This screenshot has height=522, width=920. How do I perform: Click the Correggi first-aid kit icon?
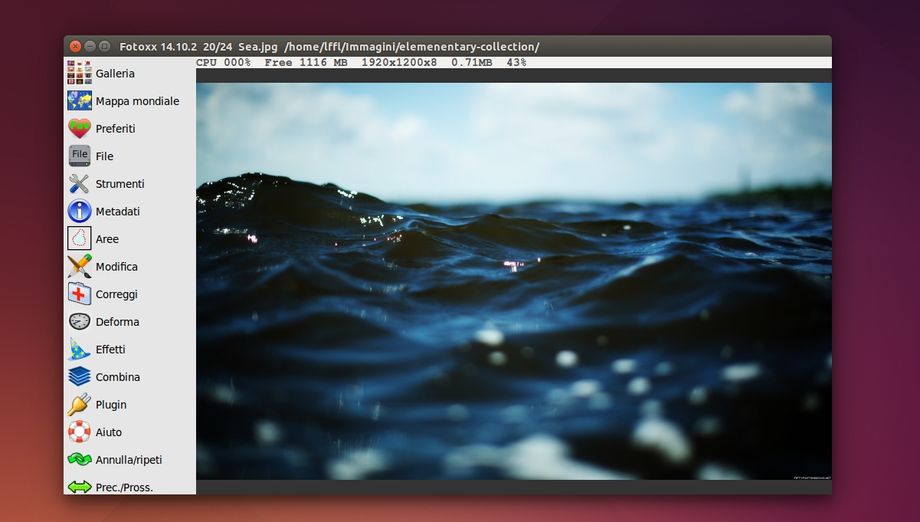pyautogui.click(x=79, y=294)
